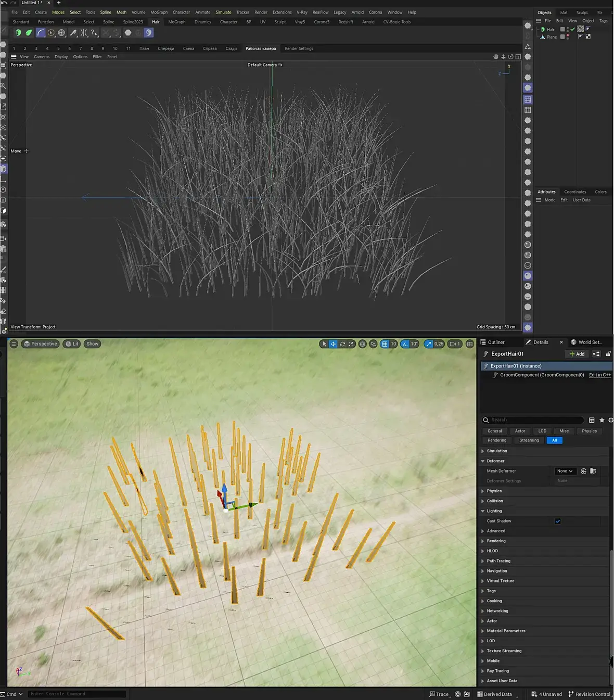Toggle the Details panel lock icon
Screen dimensions: 614x700
click(608, 354)
